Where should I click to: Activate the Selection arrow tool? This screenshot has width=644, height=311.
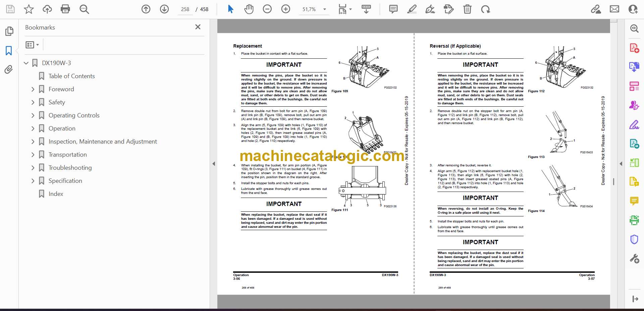coord(230,9)
